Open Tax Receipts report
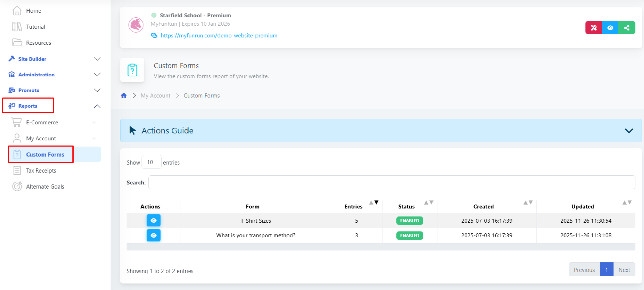 [x=41, y=170]
